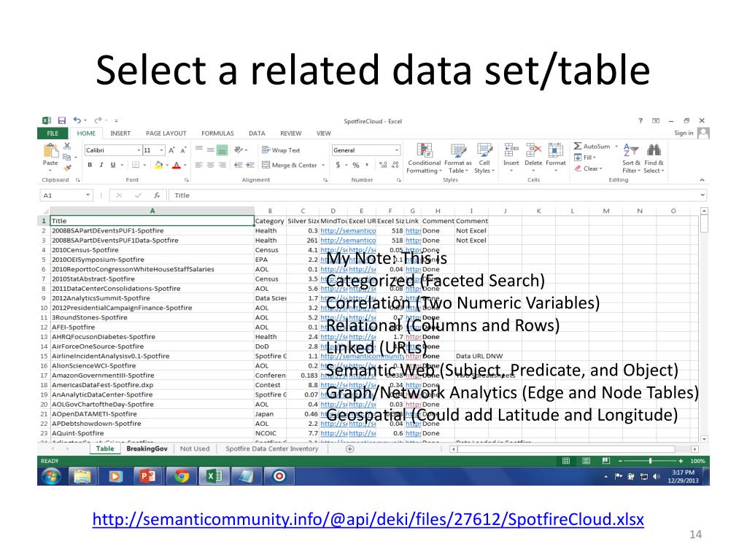Open Cell Styles gallery
747x560 pixels.
tap(484, 158)
